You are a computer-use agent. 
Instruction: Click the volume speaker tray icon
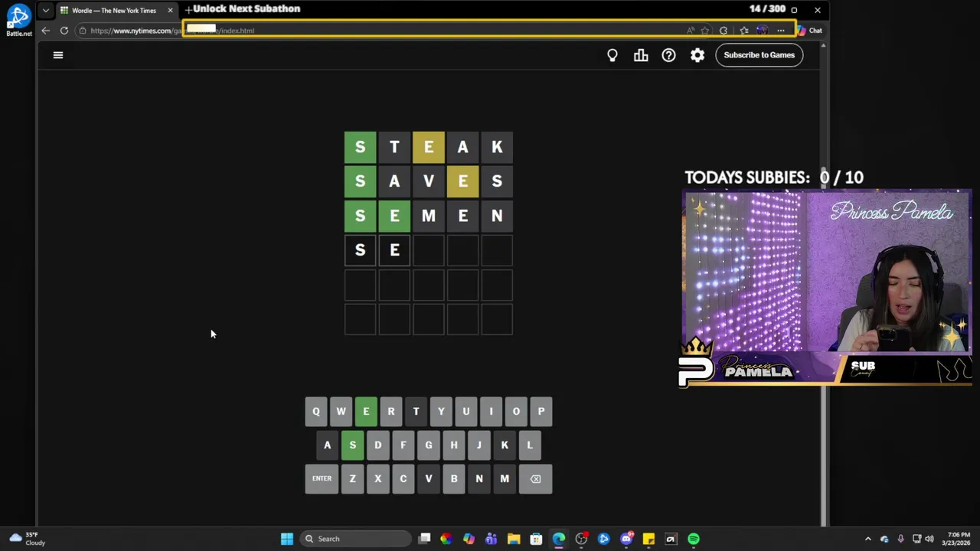click(x=929, y=539)
